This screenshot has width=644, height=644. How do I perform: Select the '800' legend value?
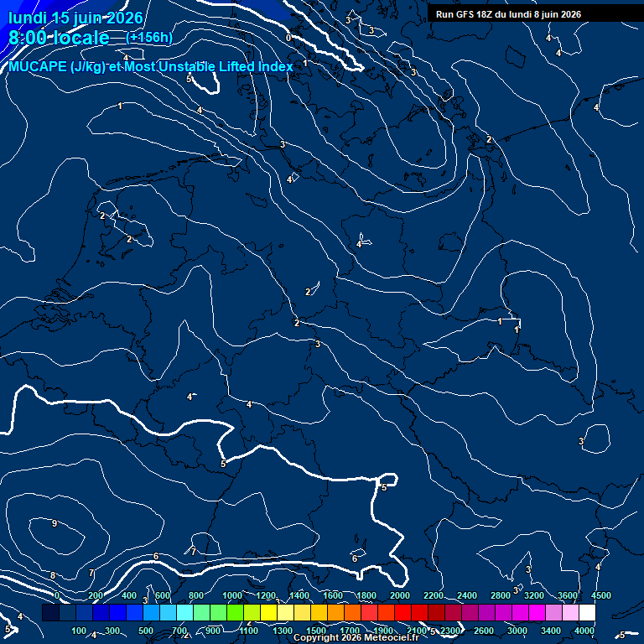click(196, 595)
